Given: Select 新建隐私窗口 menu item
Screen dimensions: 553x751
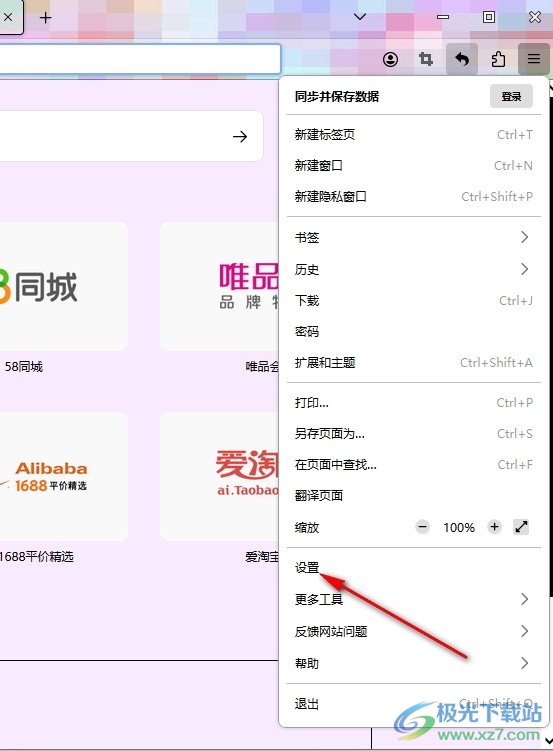Looking at the screenshot, I should click(414, 197).
